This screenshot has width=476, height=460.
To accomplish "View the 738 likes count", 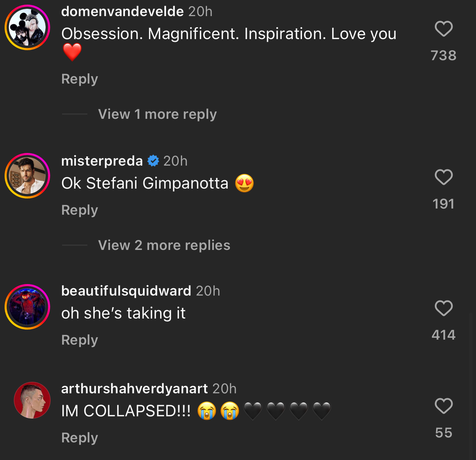I will 443,56.
